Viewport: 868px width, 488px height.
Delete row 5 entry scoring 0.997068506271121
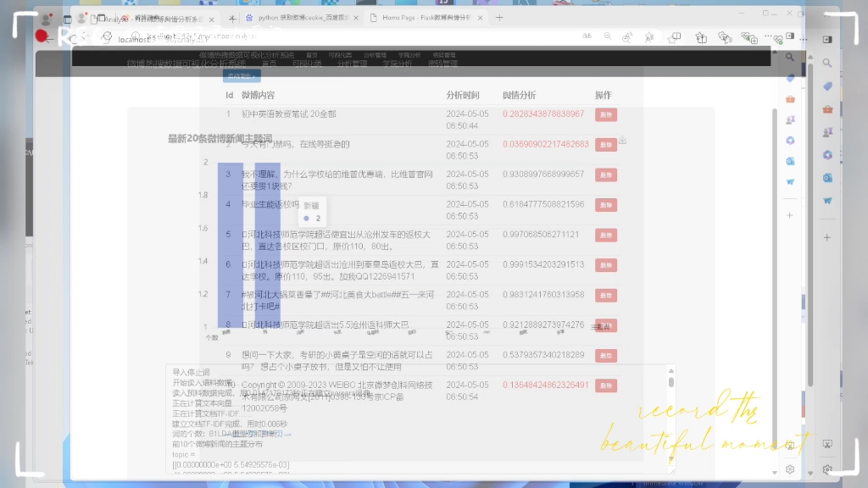click(x=605, y=236)
